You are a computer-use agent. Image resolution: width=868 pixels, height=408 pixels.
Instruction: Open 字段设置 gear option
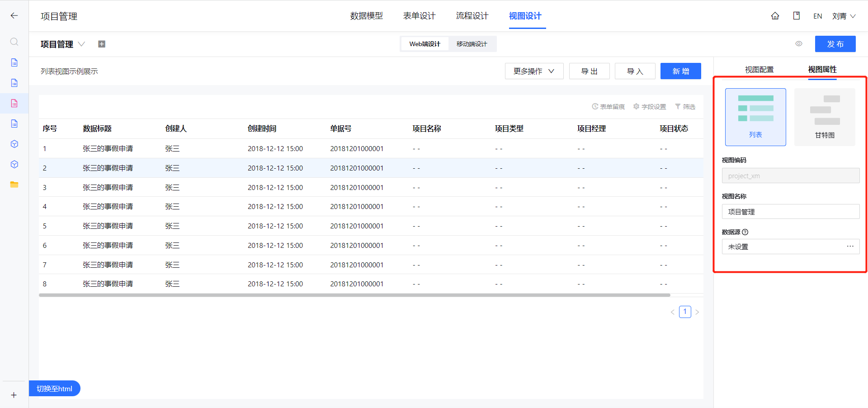[x=650, y=107]
